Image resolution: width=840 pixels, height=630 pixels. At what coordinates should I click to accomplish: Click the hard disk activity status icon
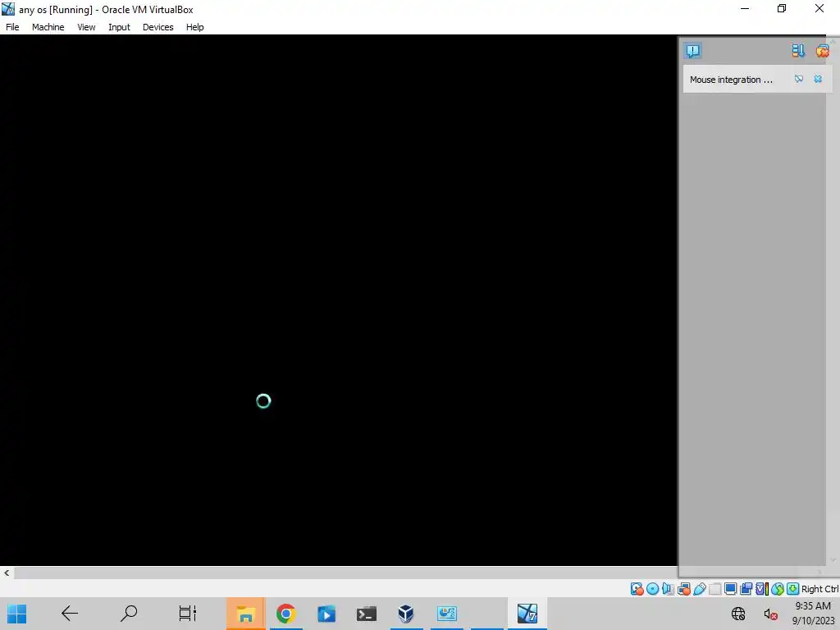[x=637, y=589]
